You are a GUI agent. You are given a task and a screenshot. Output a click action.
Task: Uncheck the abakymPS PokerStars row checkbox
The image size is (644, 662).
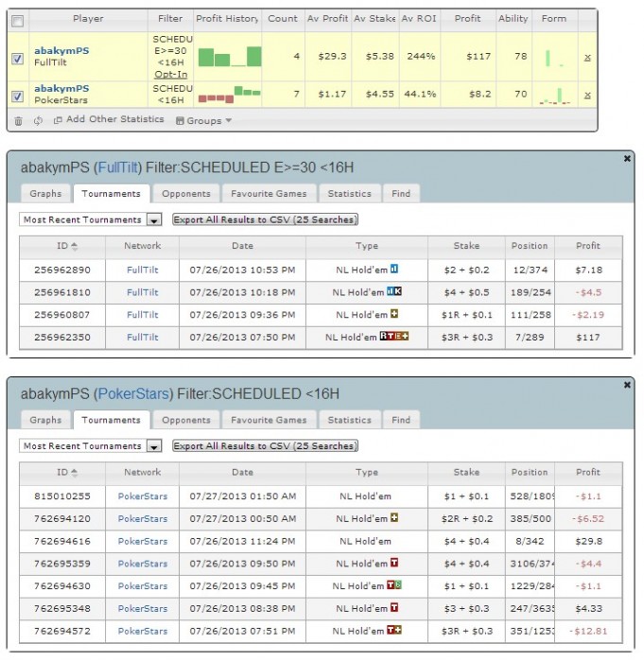click(17, 96)
